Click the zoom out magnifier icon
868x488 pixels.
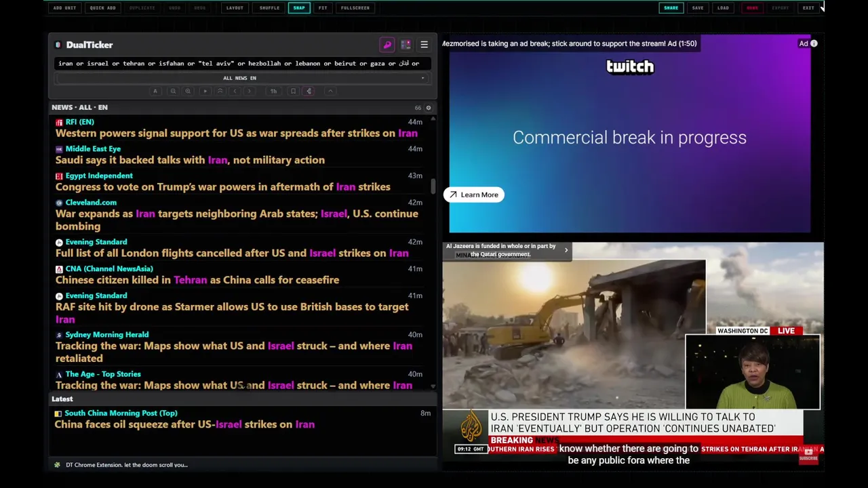(x=173, y=91)
